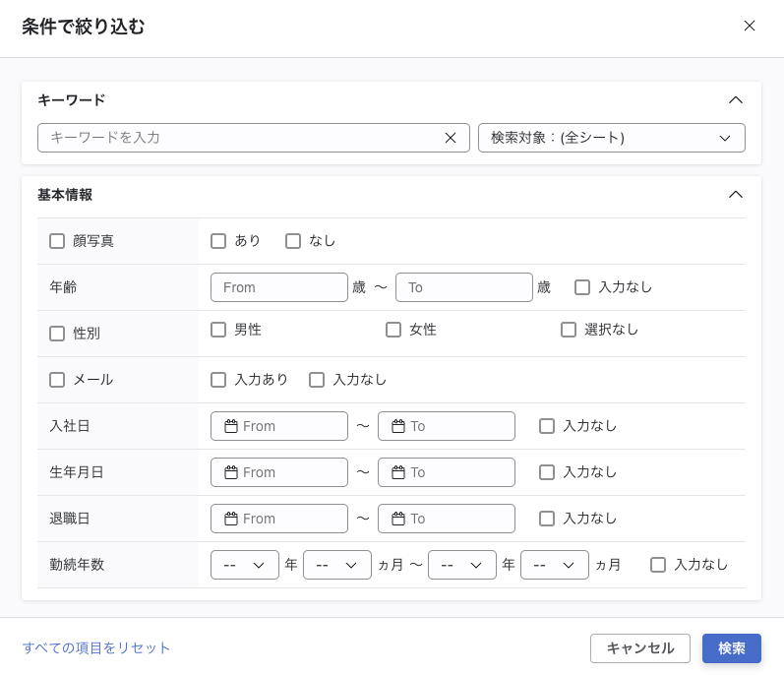Click the 入社日 row label
This screenshot has width=784, height=675.
coord(70,426)
